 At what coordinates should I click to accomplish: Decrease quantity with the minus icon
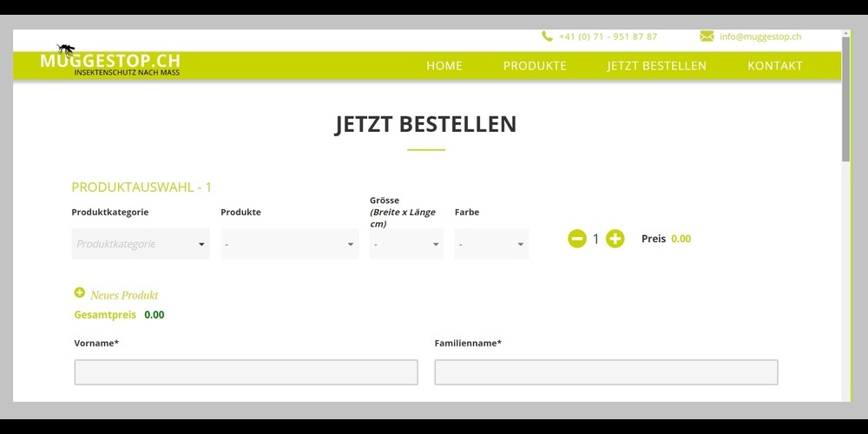pyautogui.click(x=577, y=239)
